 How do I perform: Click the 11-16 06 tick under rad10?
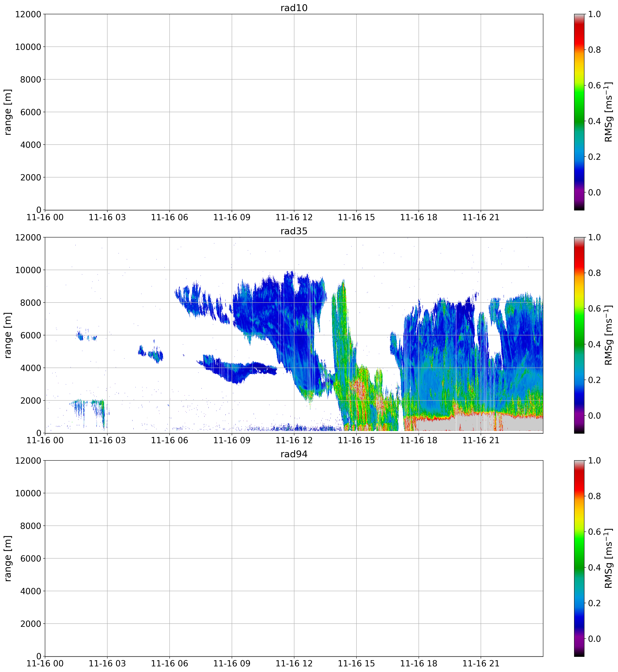point(170,217)
